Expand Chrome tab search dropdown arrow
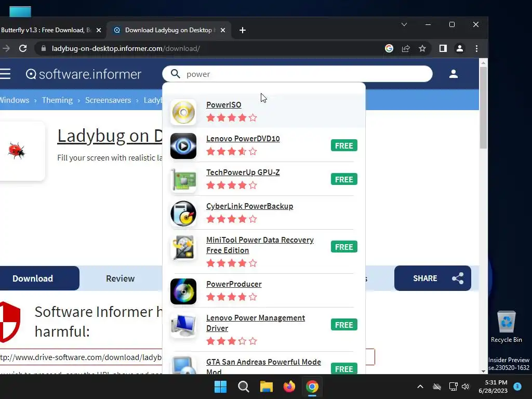Image resolution: width=532 pixels, height=399 pixels. [404, 24]
